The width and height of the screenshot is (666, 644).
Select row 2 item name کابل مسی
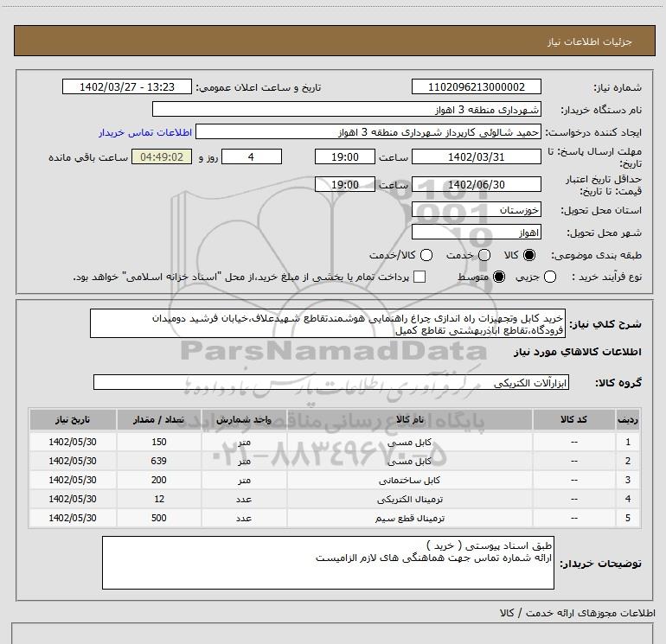tap(409, 461)
